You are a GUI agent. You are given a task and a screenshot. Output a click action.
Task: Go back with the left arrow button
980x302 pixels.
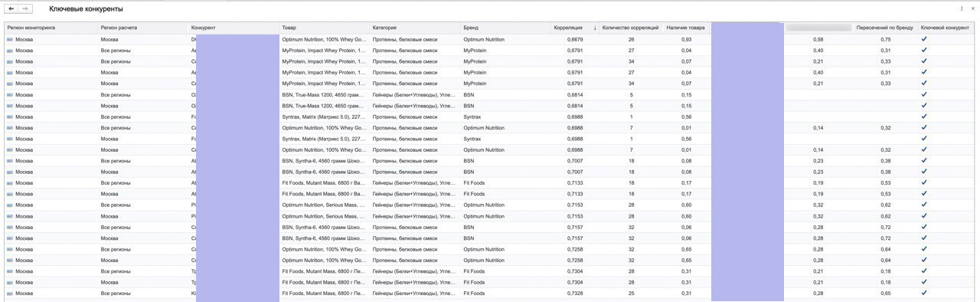[11, 8]
